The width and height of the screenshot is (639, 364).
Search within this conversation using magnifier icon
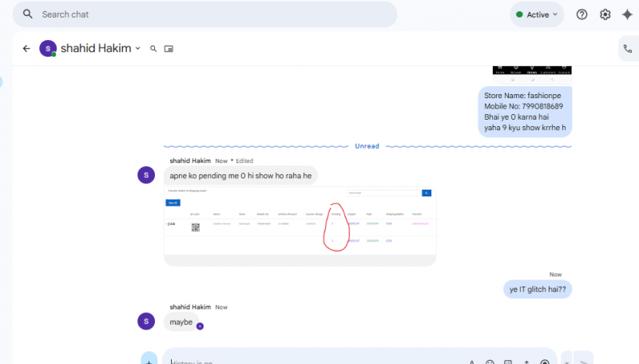153,49
